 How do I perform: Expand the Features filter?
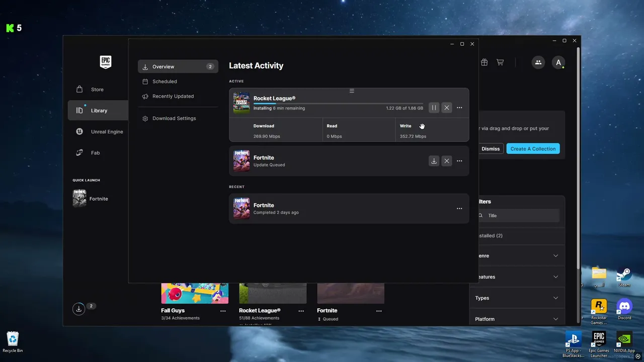(517, 277)
